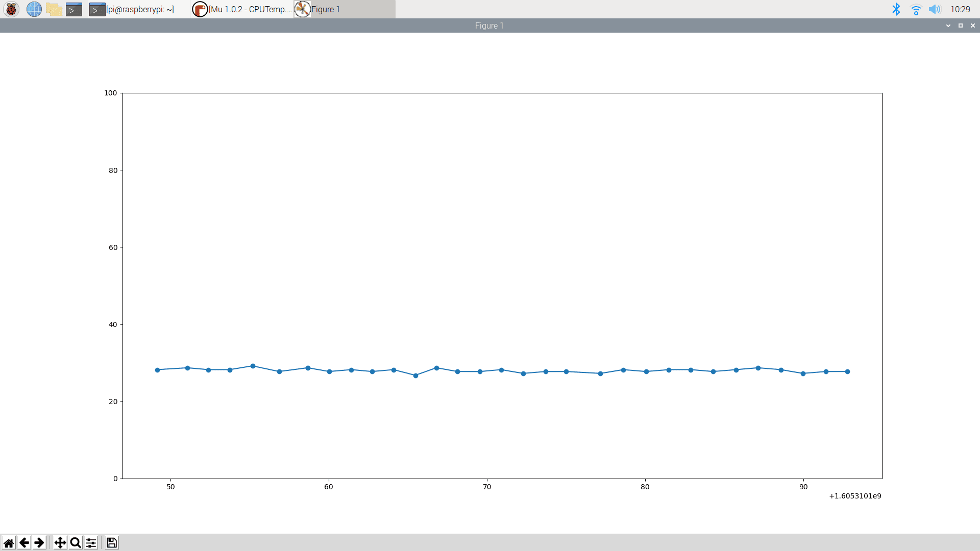Go forward to next view arrow
Viewport: 980px width, 551px height.
coord(39,542)
